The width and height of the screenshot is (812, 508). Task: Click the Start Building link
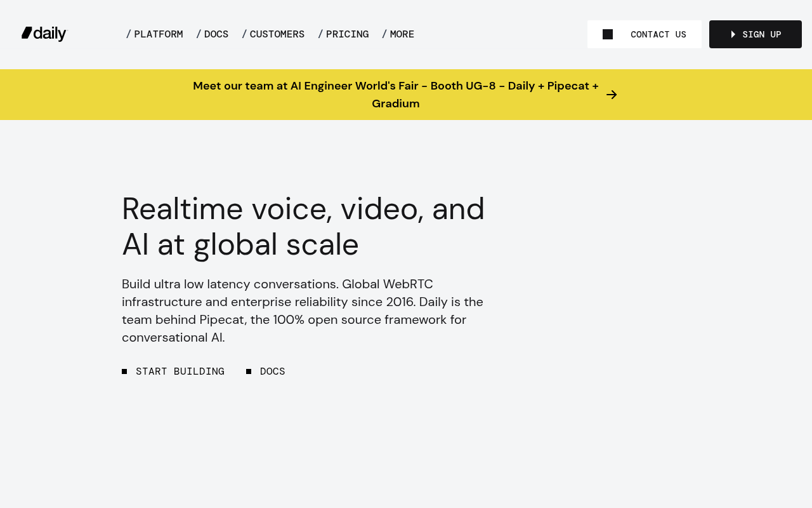tap(173, 371)
